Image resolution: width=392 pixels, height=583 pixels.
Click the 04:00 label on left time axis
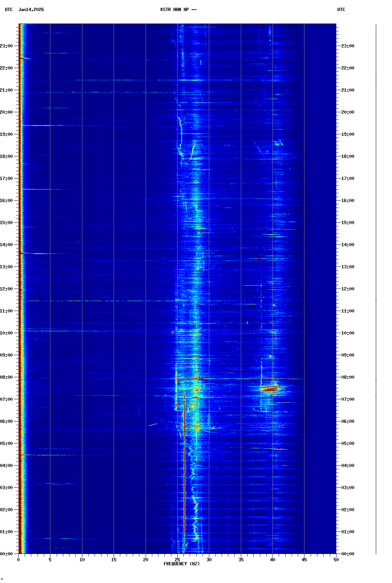[x=7, y=466]
